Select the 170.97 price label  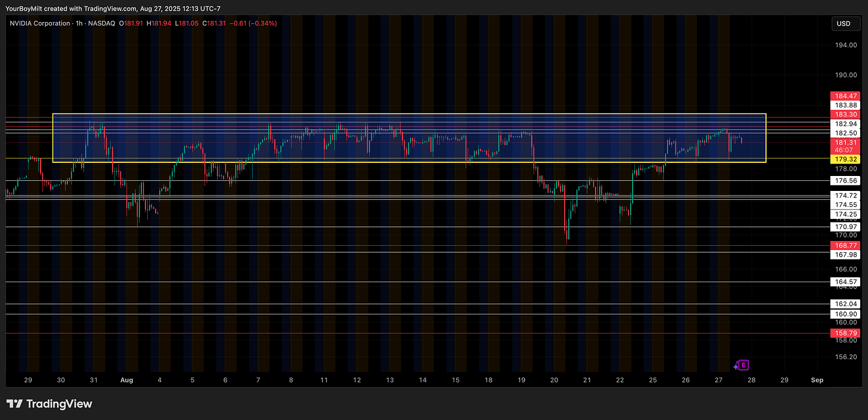(845, 227)
